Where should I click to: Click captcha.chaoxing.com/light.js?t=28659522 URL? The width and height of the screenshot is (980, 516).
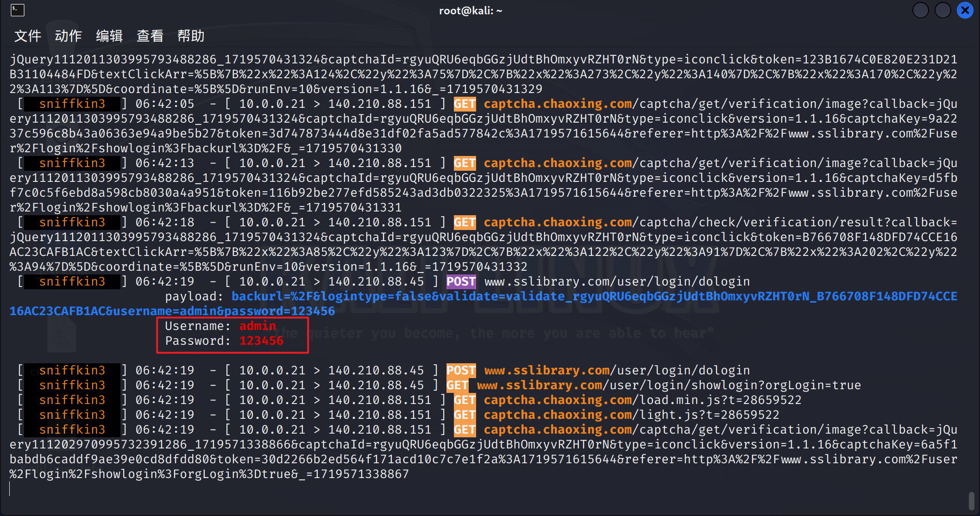631,415
